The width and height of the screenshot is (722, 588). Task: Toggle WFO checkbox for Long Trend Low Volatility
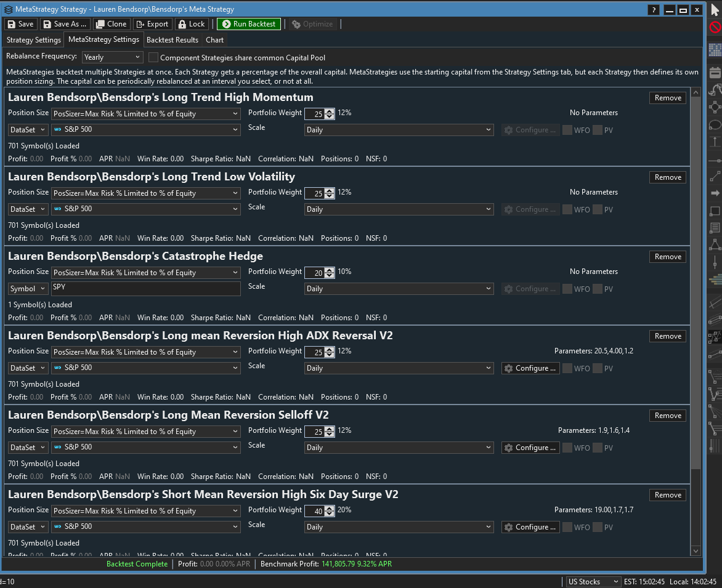coord(567,209)
